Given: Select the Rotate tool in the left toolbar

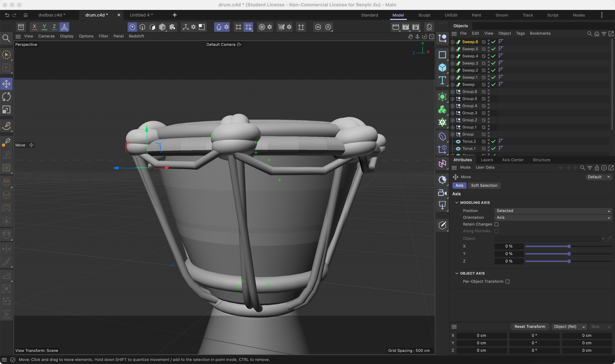Looking at the screenshot, I should click(6, 96).
